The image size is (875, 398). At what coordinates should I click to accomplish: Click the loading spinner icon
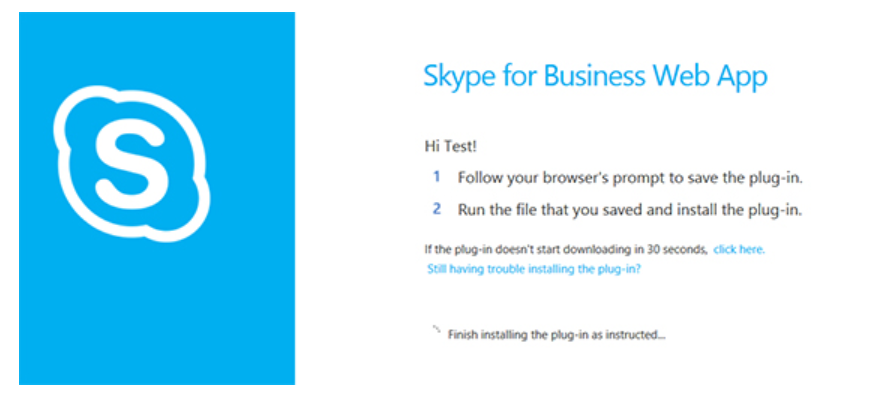437,330
